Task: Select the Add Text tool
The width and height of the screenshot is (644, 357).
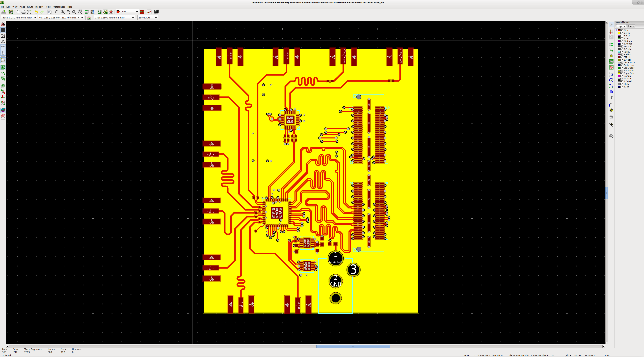Action: 611,98
